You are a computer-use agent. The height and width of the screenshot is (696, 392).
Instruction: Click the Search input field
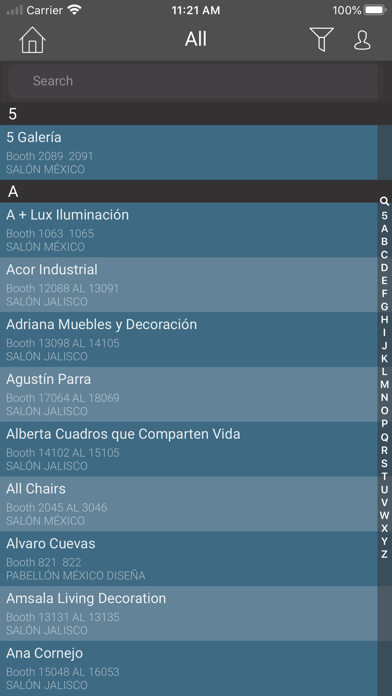click(196, 81)
